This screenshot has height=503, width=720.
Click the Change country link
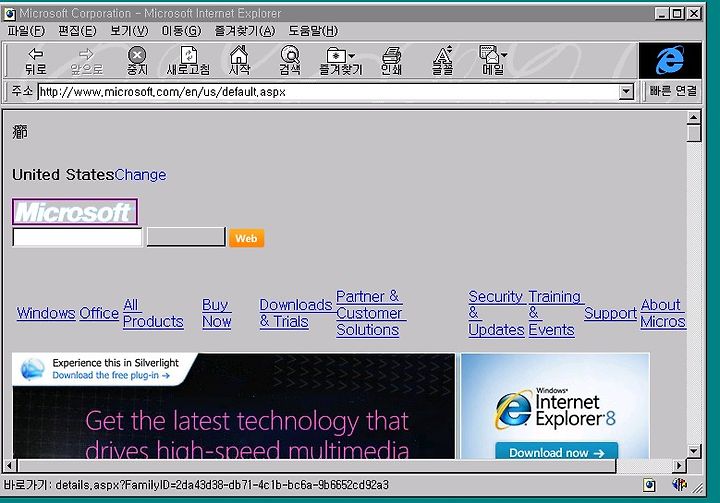(x=141, y=175)
